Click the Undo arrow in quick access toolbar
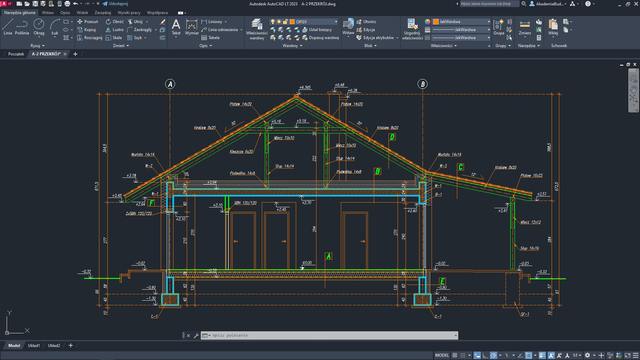 click(x=76, y=4)
